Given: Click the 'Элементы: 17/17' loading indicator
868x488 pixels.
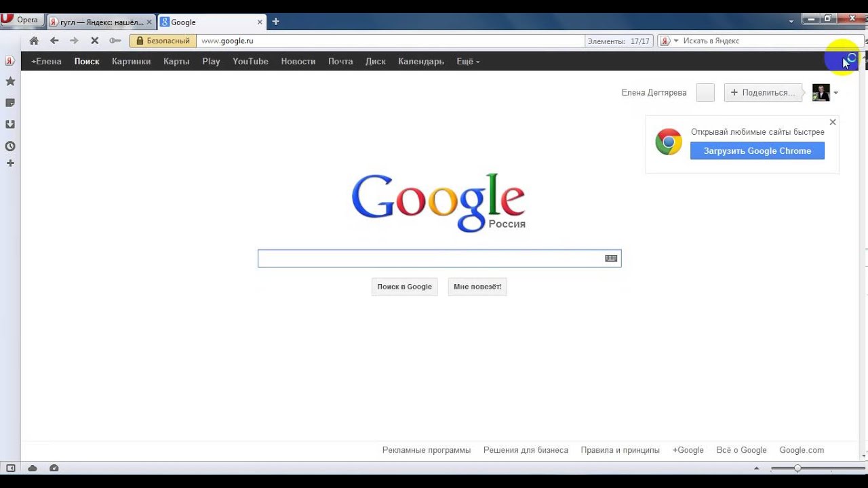Looking at the screenshot, I should point(618,41).
